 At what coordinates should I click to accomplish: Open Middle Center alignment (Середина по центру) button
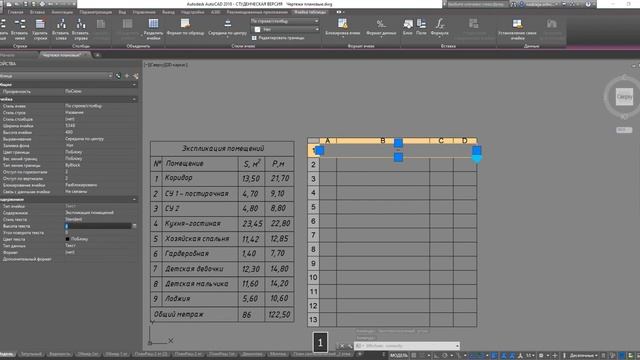click(227, 27)
